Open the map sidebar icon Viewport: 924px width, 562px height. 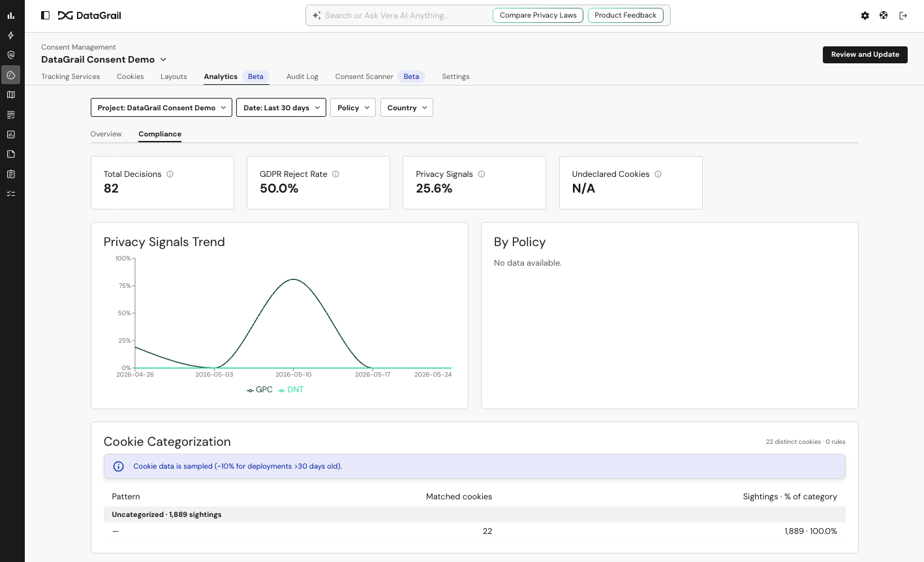coord(10,95)
